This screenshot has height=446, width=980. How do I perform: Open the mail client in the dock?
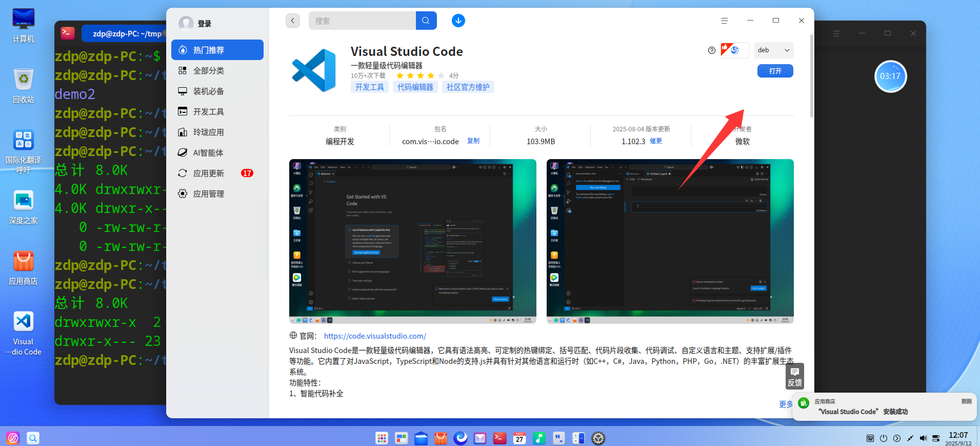tap(480, 438)
